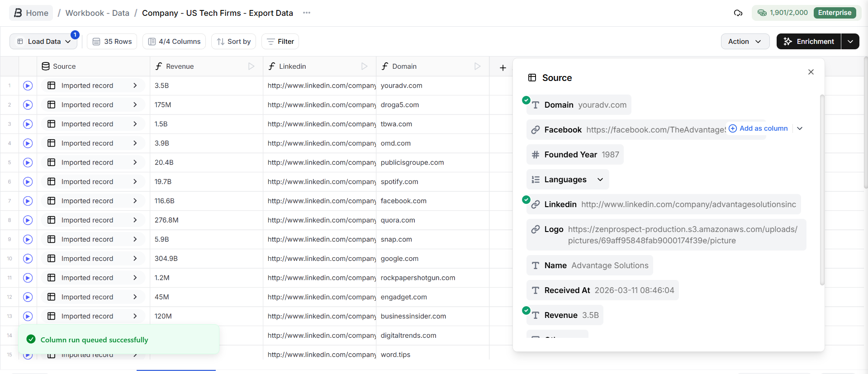The width and height of the screenshot is (868, 374).
Task: Open the Sort by options
Action: 234,42
